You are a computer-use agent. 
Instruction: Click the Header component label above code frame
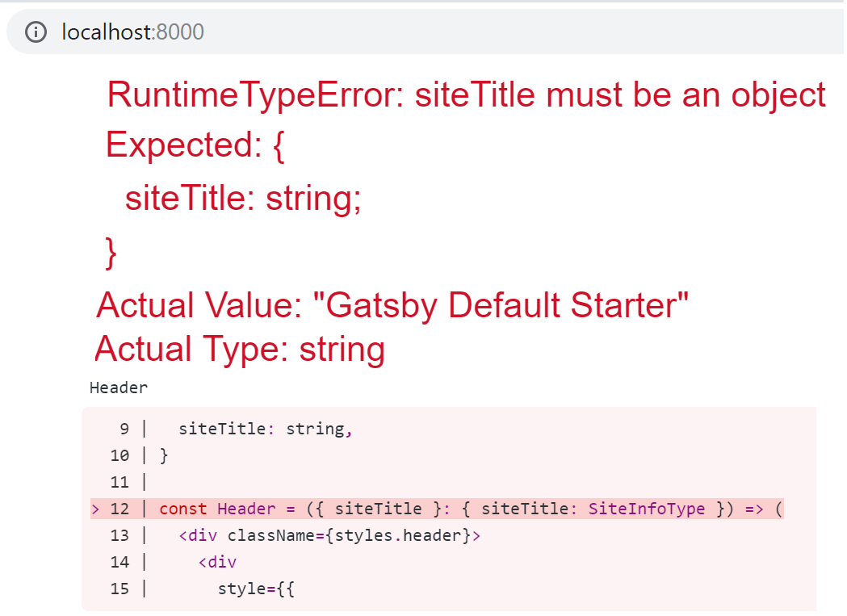118,388
